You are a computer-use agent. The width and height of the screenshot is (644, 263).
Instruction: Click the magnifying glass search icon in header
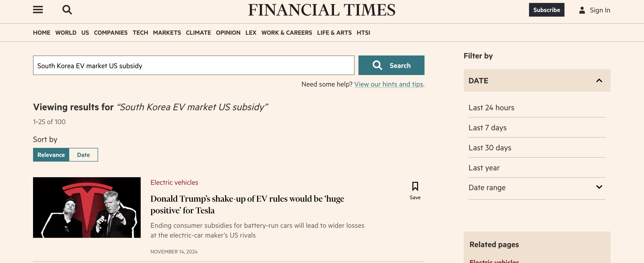click(67, 10)
